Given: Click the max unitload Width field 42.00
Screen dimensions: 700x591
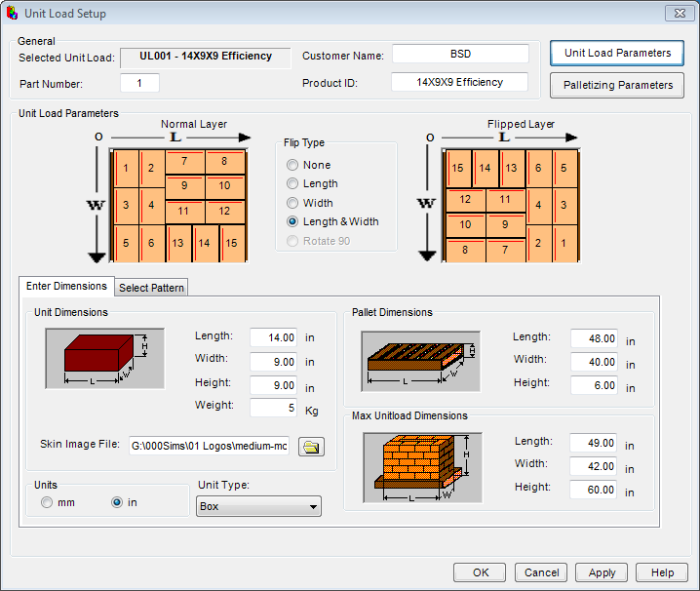Looking at the screenshot, I should click(593, 466).
